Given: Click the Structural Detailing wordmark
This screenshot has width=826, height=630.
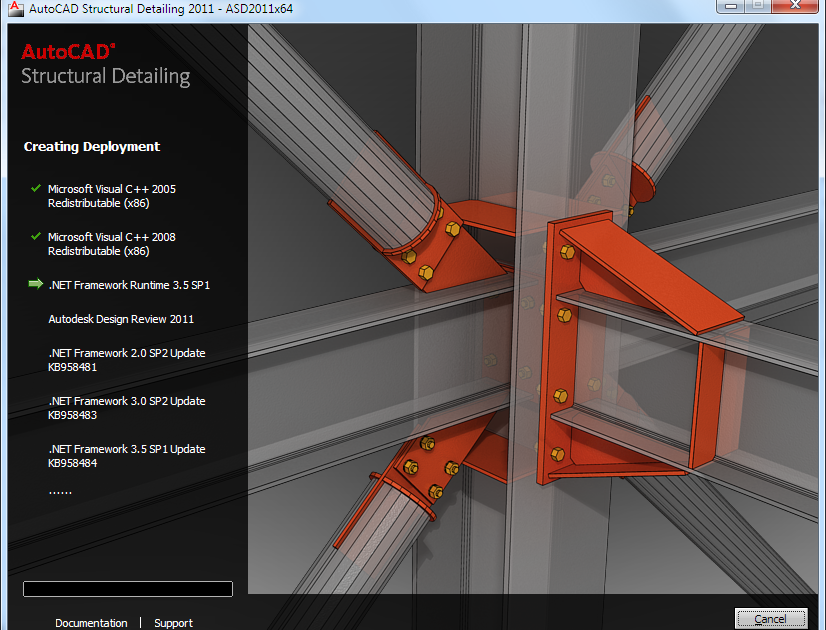Looking at the screenshot, I should pyautogui.click(x=104, y=76).
